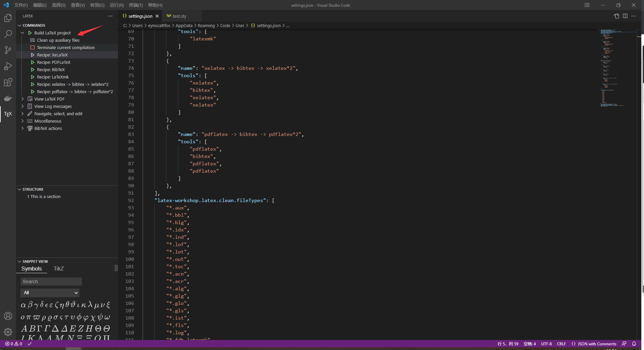Close the settings.json tab

[157, 16]
